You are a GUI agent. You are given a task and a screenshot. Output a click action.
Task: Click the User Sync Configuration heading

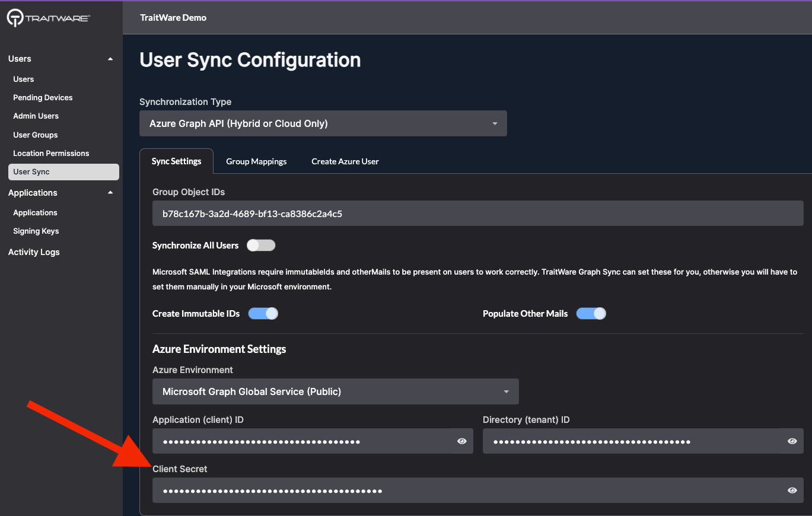click(x=250, y=60)
